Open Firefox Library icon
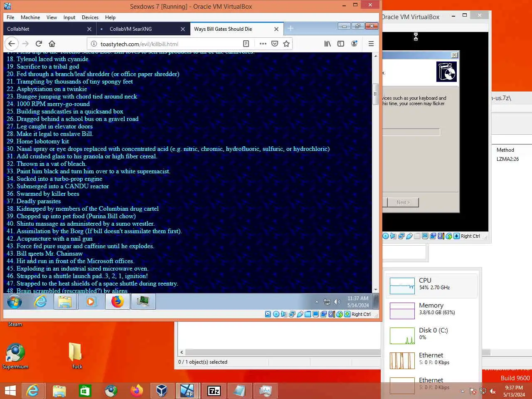Screen dimensions: 532x399 (328, 44)
